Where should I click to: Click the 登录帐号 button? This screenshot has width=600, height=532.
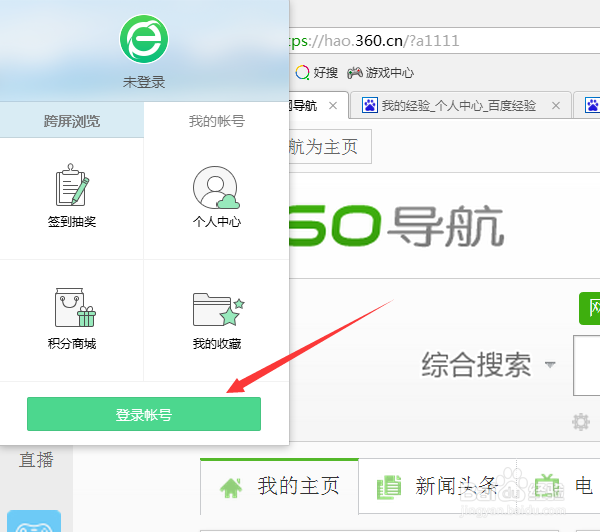(x=144, y=414)
